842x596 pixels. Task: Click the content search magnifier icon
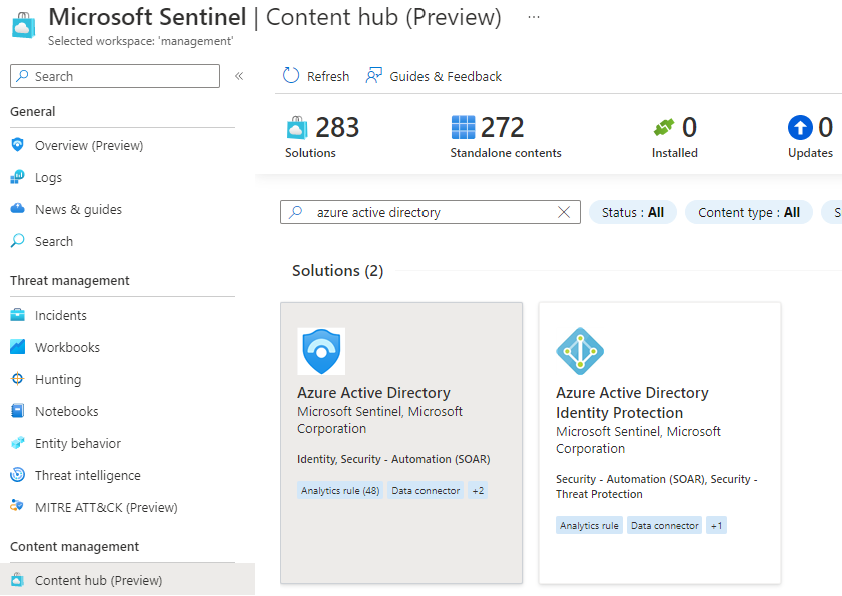[x=295, y=212]
